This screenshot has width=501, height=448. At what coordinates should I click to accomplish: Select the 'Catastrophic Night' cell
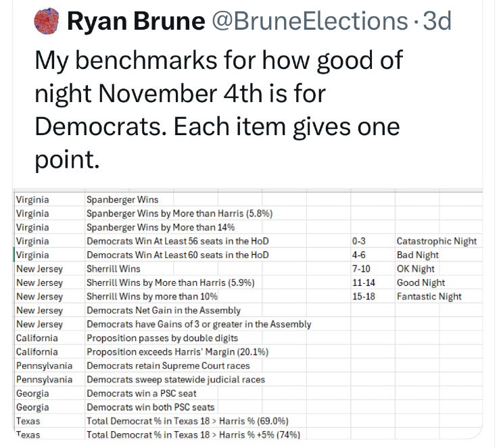click(x=436, y=241)
